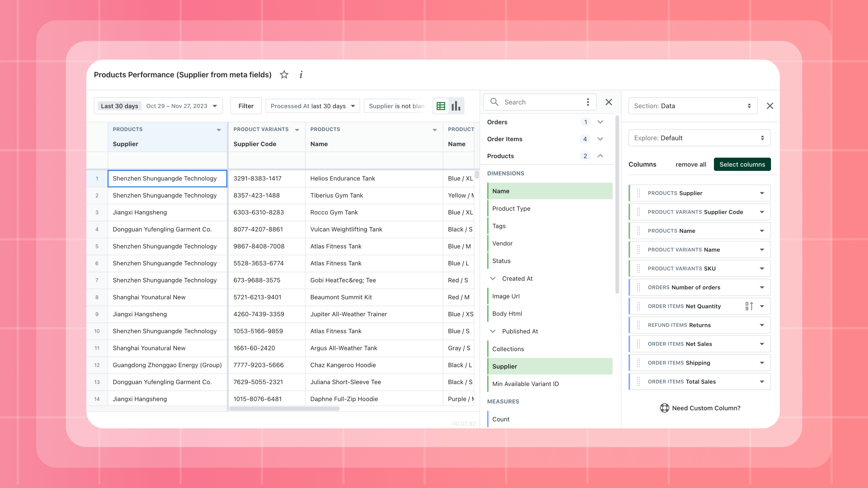
Task: Toggle the Status dimension
Action: 549,261
